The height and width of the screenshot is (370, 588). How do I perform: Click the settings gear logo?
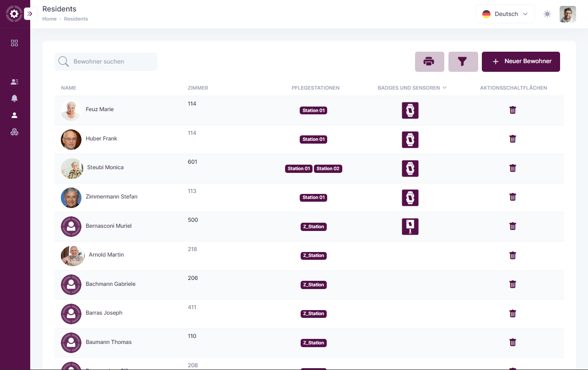[x=14, y=14]
